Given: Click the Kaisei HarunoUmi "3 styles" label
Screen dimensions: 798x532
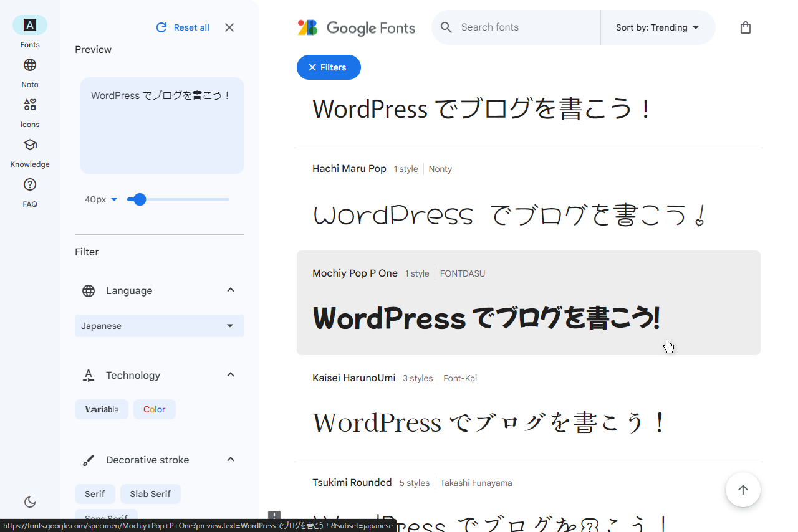Looking at the screenshot, I should (418, 378).
